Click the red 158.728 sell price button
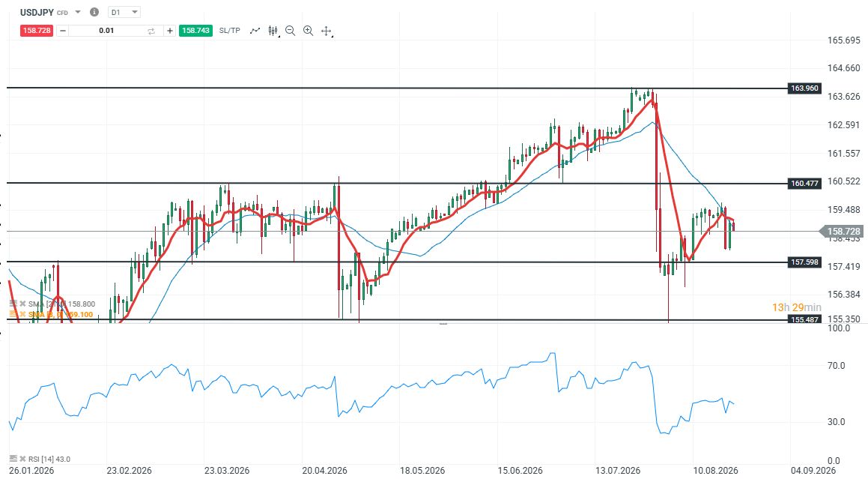 pos(37,31)
